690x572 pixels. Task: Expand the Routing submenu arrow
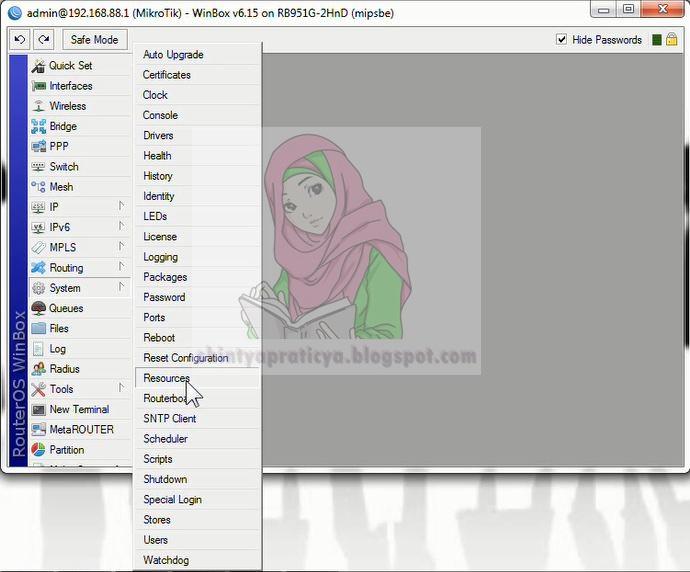tap(121, 267)
